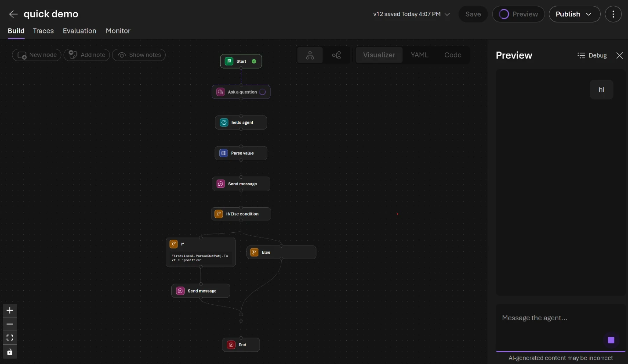The width and height of the screenshot is (628, 364).
Task: Open the Debug panel
Action: point(592,55)
